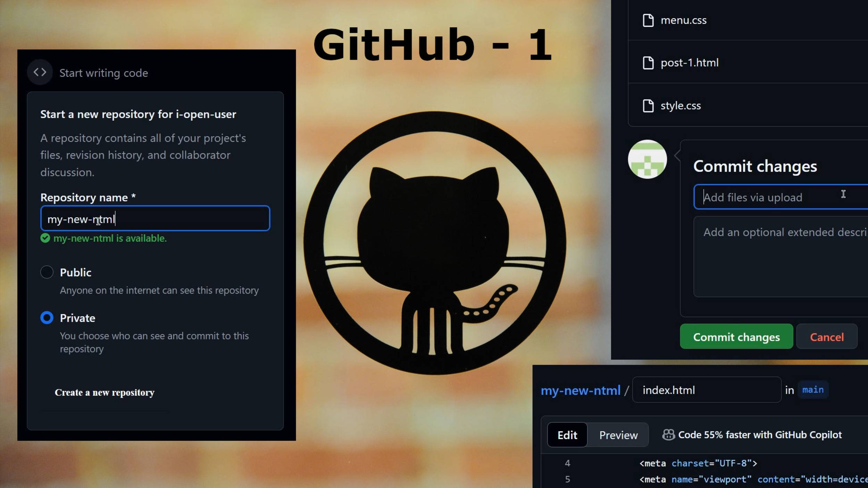Open the menu.css file link

[683, 20]
